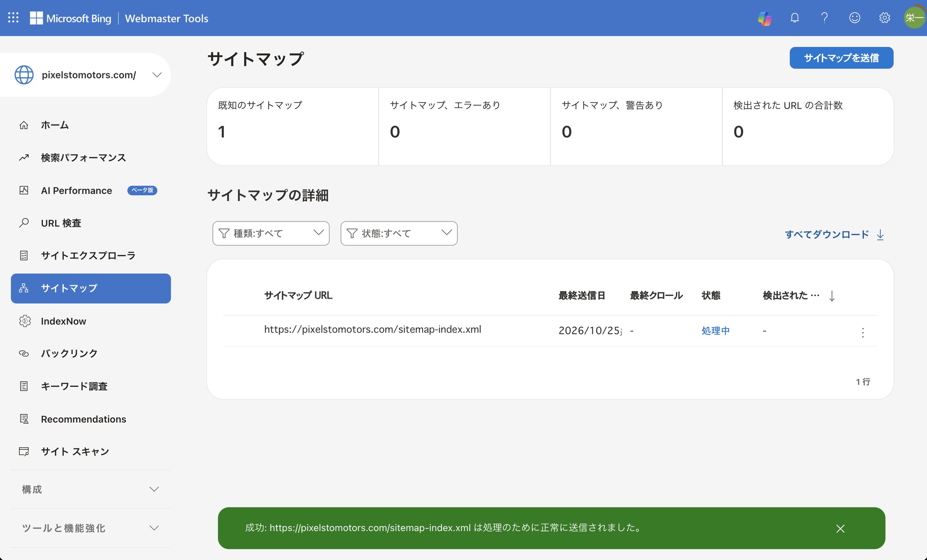Click the globe icon beside pixelstomotors.com

[x=24, y=75]
